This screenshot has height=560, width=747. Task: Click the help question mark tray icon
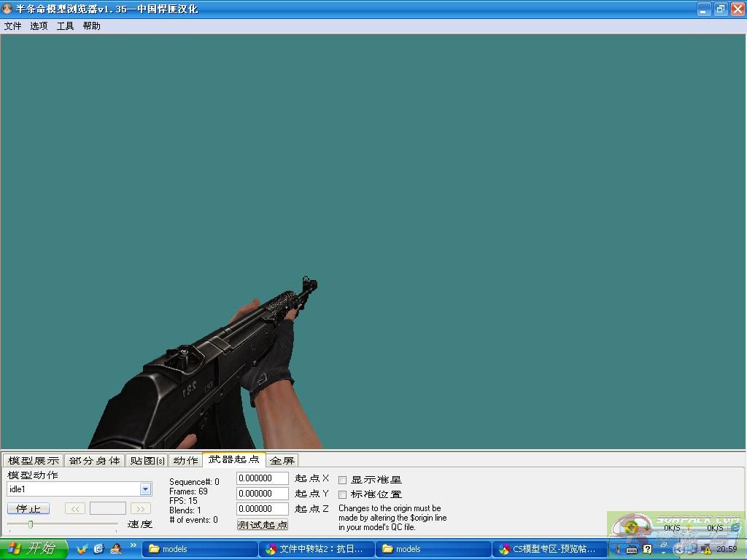point(647,549)
